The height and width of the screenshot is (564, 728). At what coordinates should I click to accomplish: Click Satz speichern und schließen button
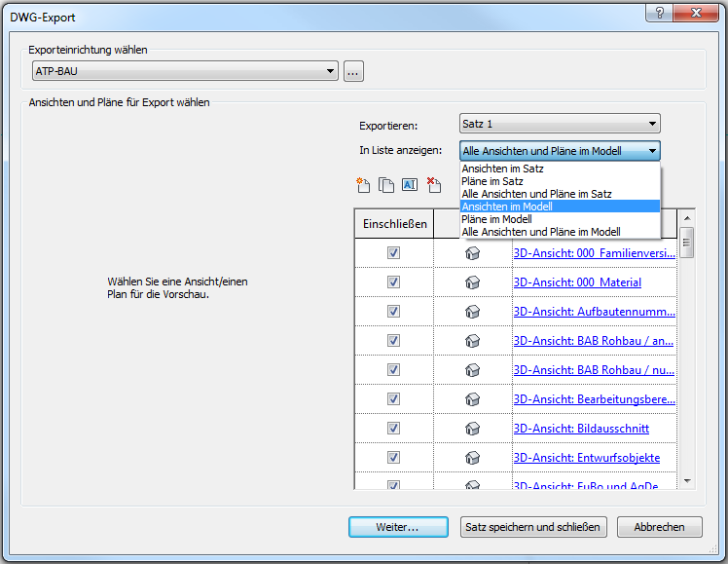(533, 527)
